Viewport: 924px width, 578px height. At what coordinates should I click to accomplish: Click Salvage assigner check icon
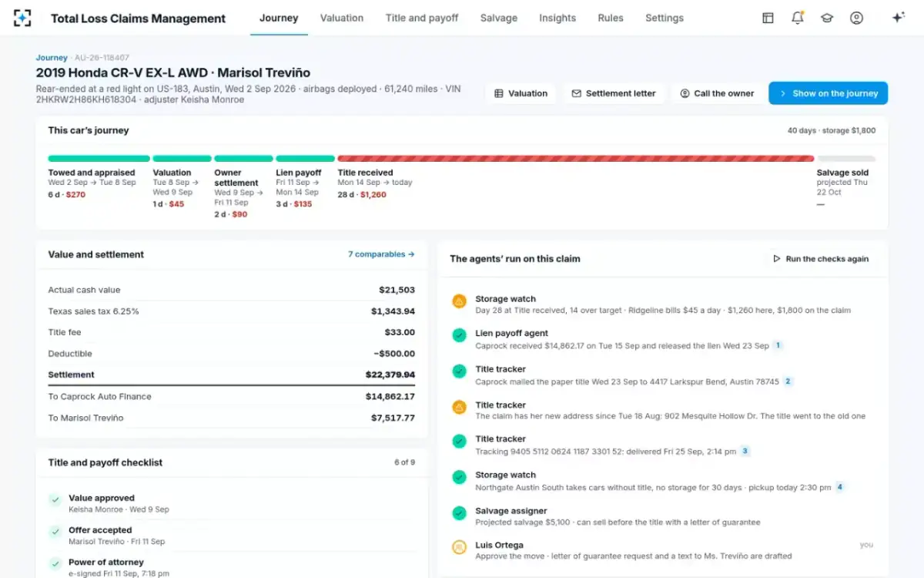[459, 512]
